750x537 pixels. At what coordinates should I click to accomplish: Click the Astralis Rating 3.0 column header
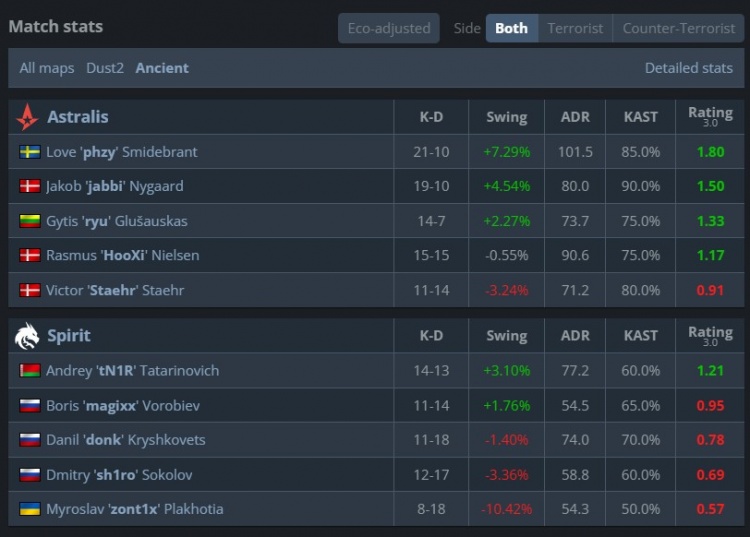[710, 117]
